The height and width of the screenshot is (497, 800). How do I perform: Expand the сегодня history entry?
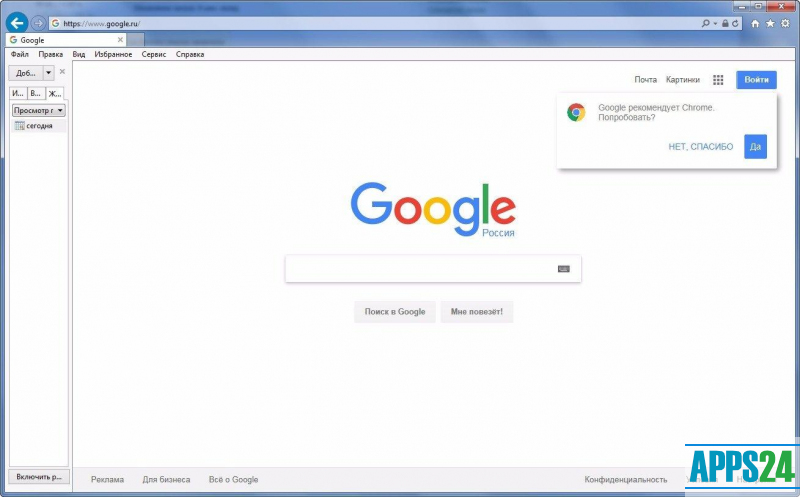39,126
